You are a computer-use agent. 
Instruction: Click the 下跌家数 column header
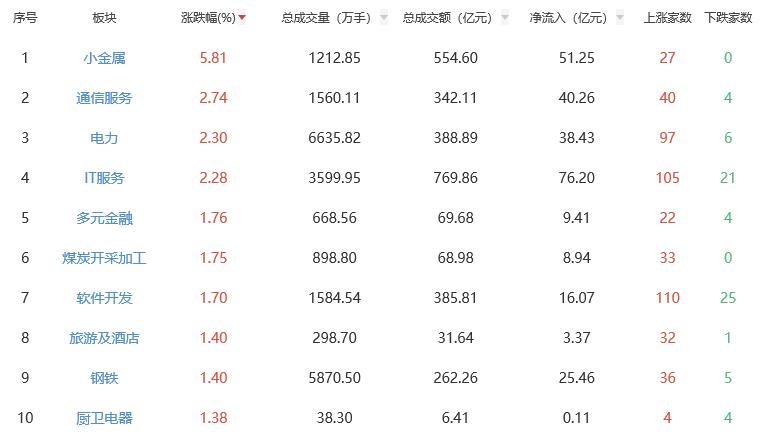[728, 18]
